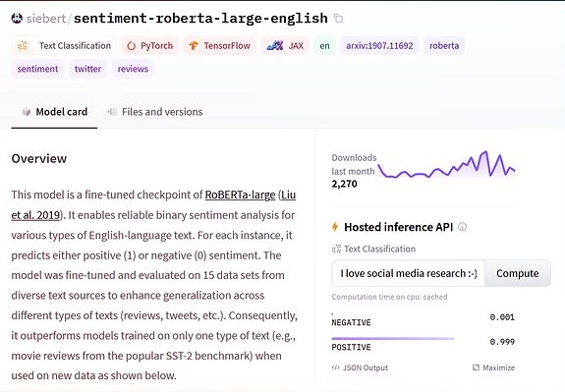Select the roberta tag
Screen dimensions: 565x392
tap(444, 46)
